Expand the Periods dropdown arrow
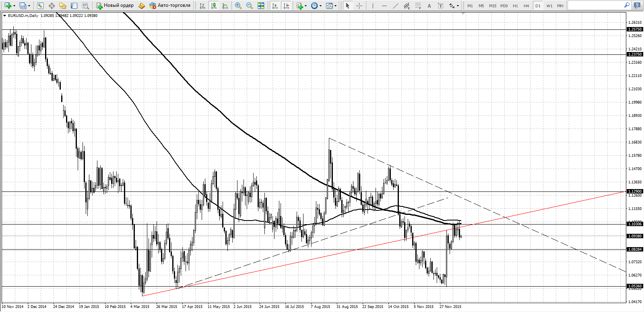This screenshot has height=312, width=644. tap(320, 6)
